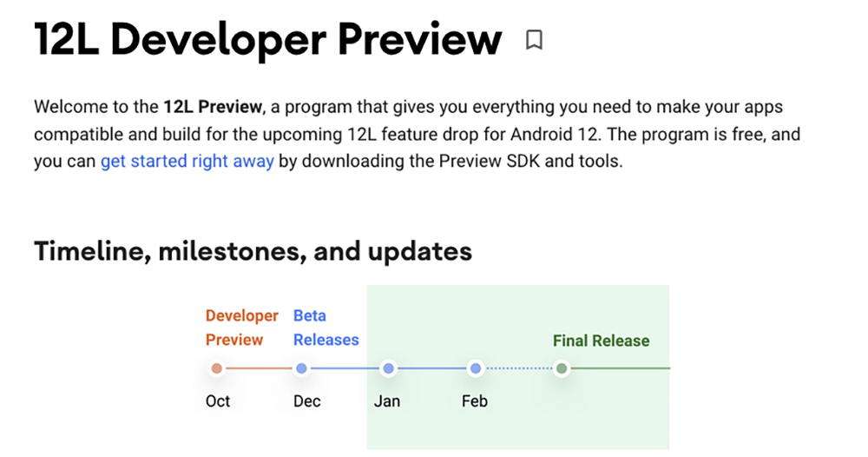Select the orange Oct timeline dot

[x=217, y=368]
